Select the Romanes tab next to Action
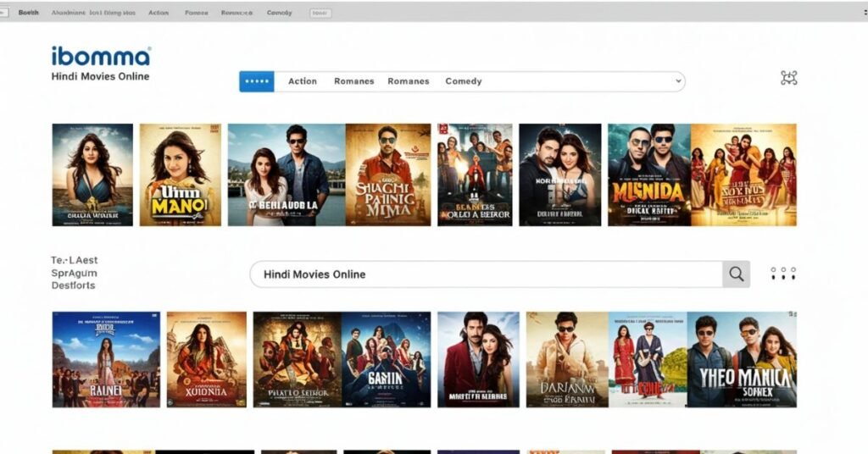 click(x=354, y=81)
